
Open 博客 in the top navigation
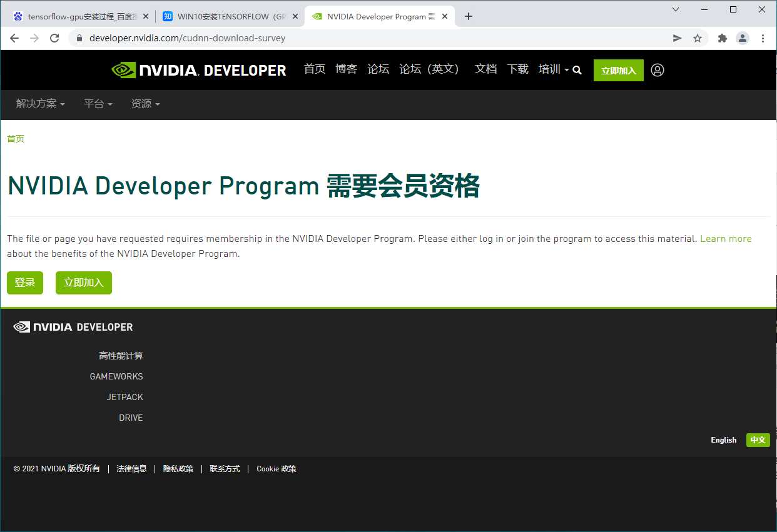[346, 69]
